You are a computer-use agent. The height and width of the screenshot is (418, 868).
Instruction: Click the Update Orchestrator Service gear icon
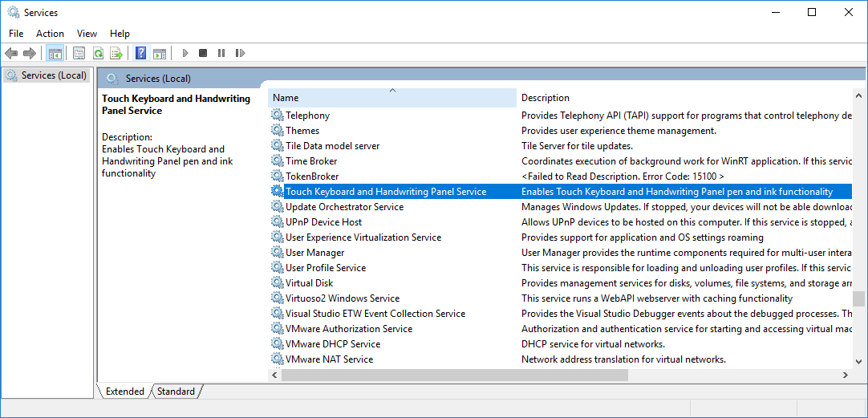[x=277, y=206]
